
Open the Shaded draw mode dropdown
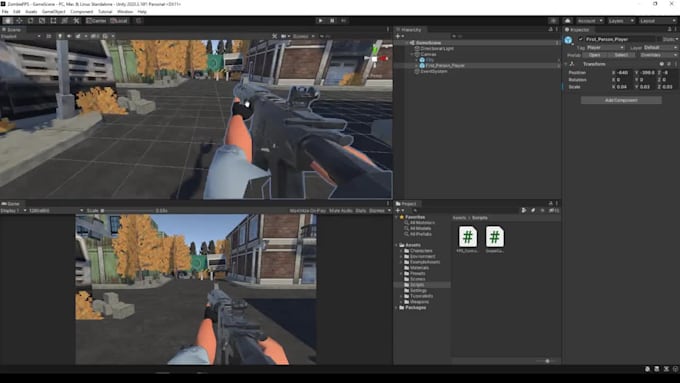tap(21, 36)
